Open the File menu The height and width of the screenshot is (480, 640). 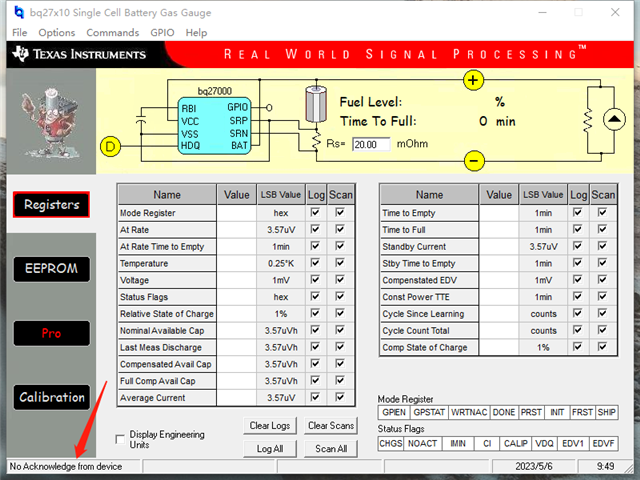click(20, 33)
